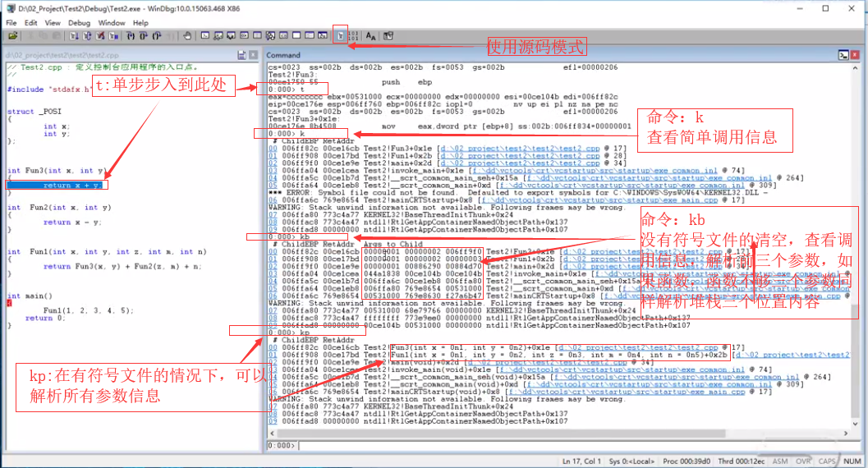Click frame 01 link in kp output

pos(273,355)
